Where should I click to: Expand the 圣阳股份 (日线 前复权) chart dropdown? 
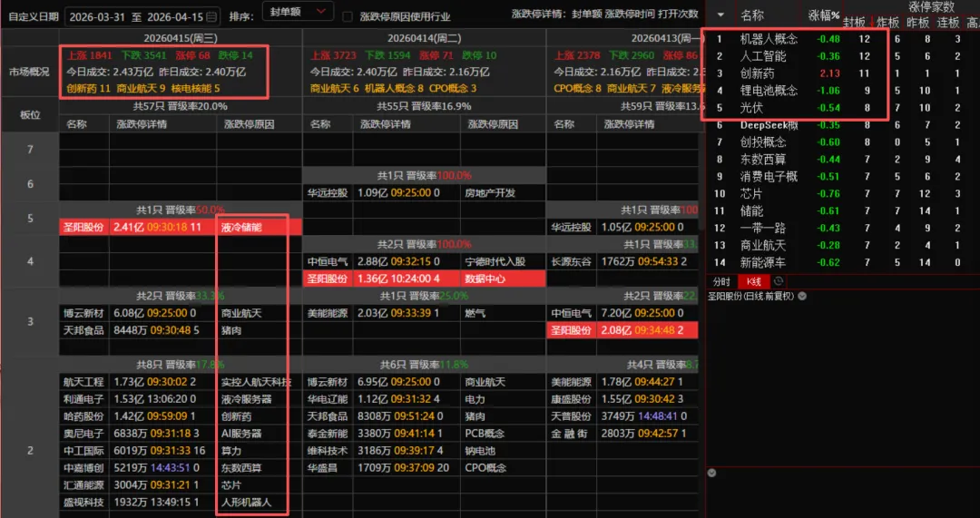(802, 296)
